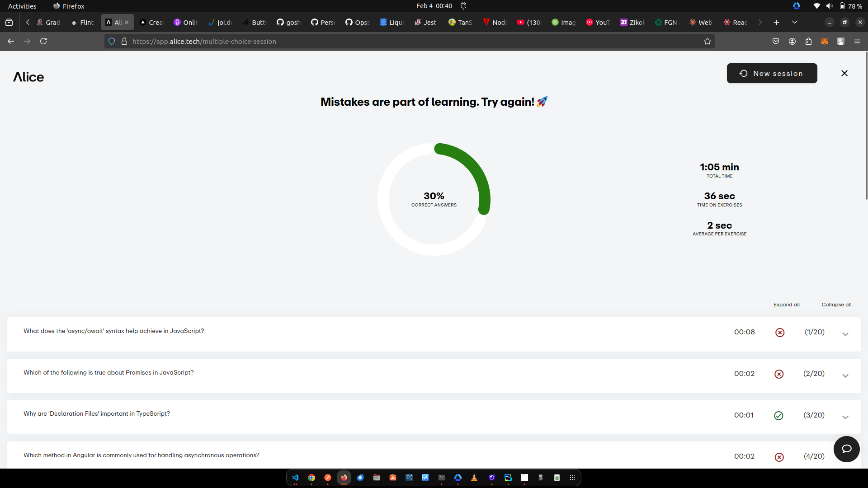This screenshot has height=488, width=868.
Task: Open Firefox account profile icon
Action: coord(792,41)
